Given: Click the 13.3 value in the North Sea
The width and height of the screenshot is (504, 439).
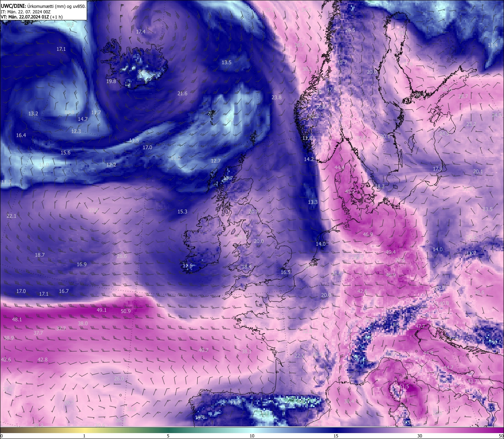Looking at the screenshot, I should tap(313, 202).
